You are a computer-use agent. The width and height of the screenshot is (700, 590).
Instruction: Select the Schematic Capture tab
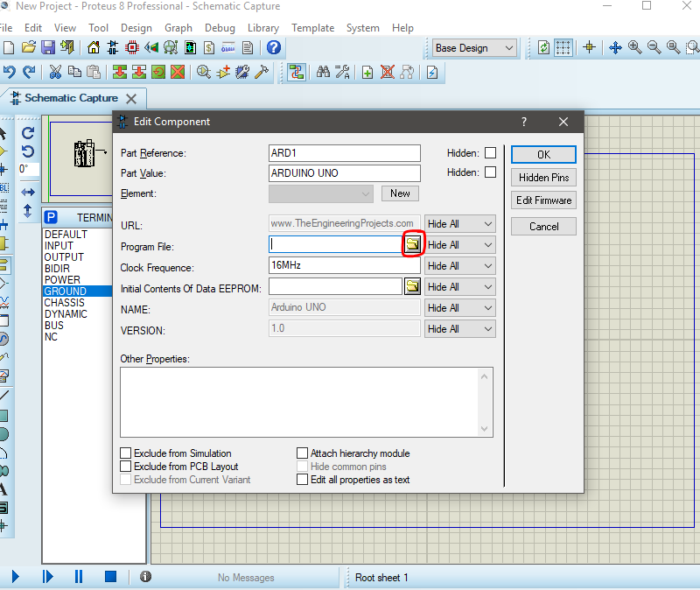point(72,98)
